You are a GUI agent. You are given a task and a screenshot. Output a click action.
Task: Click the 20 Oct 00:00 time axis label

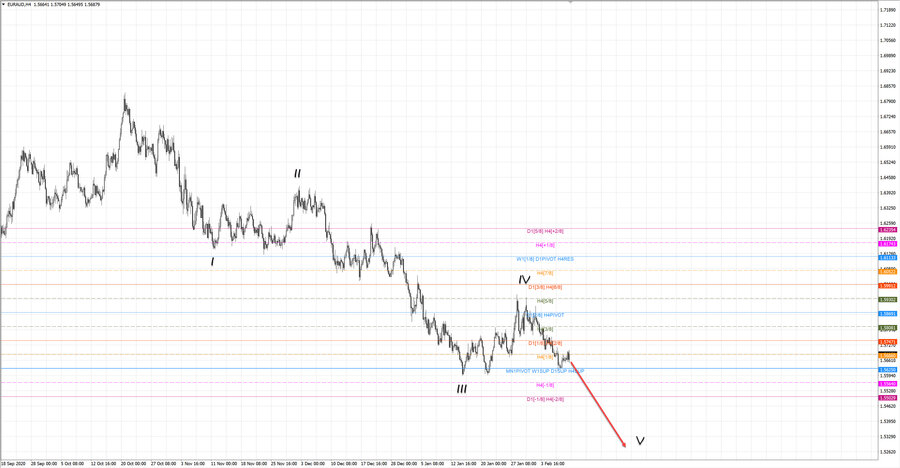pos(133,463)
